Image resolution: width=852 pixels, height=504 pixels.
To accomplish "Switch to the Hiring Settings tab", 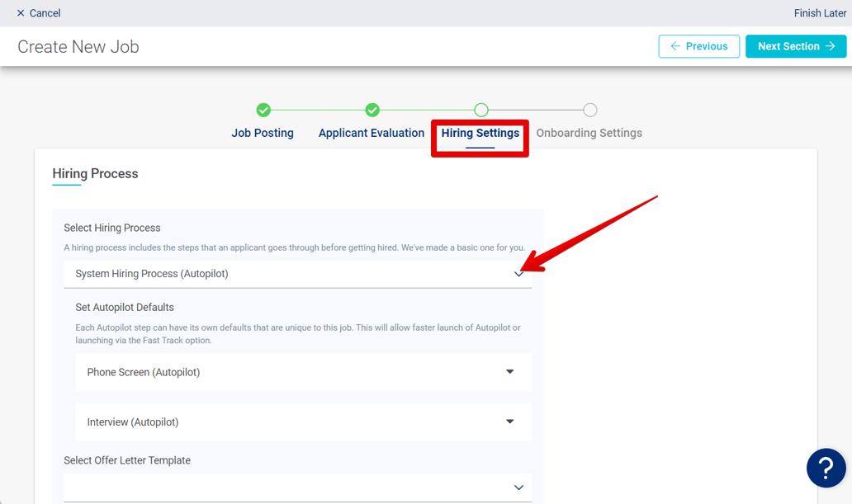I will (480, 132).
